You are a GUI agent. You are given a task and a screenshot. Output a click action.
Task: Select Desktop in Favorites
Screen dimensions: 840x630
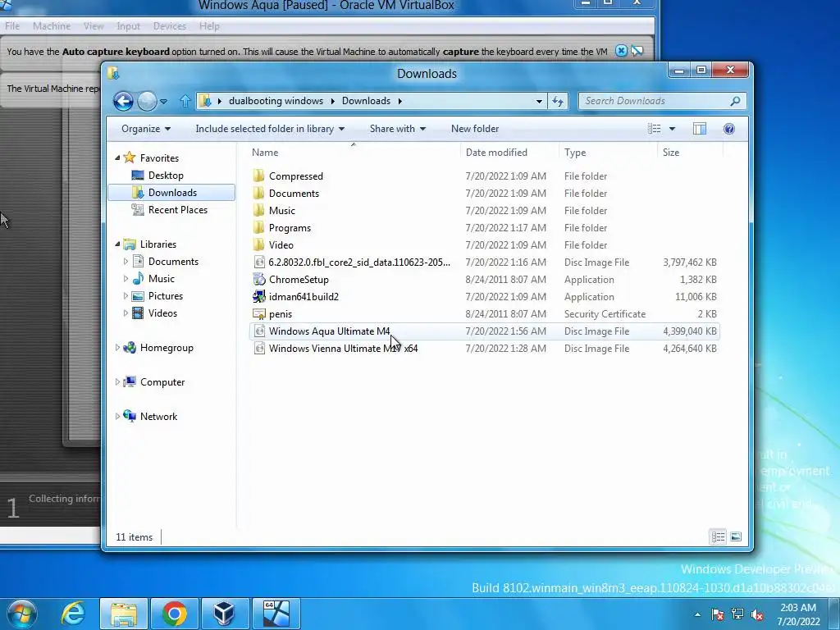(x=166, y=176)
